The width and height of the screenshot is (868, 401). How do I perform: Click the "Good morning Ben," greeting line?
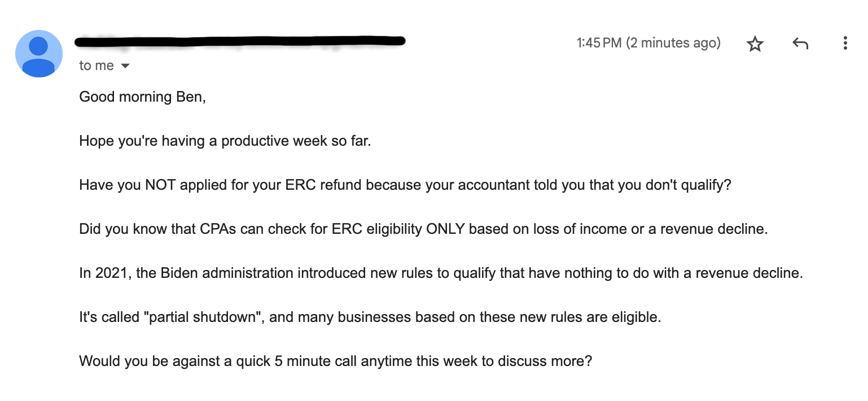pos(143,97)
